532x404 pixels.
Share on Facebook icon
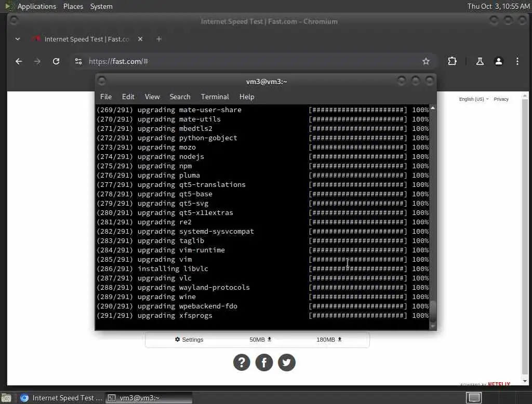click(264, 362)
